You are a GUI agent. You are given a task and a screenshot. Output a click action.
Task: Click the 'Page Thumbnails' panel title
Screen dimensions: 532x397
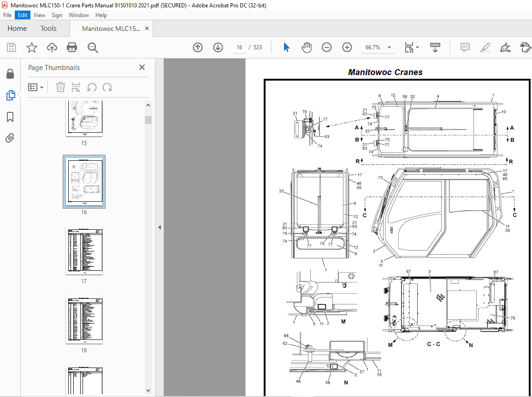(54, 67)
